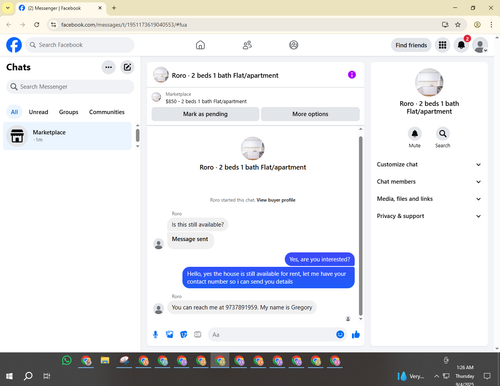Screen dimensions: 500x386
Task: Open the Facebook Home icon
Action: point(200,45)
